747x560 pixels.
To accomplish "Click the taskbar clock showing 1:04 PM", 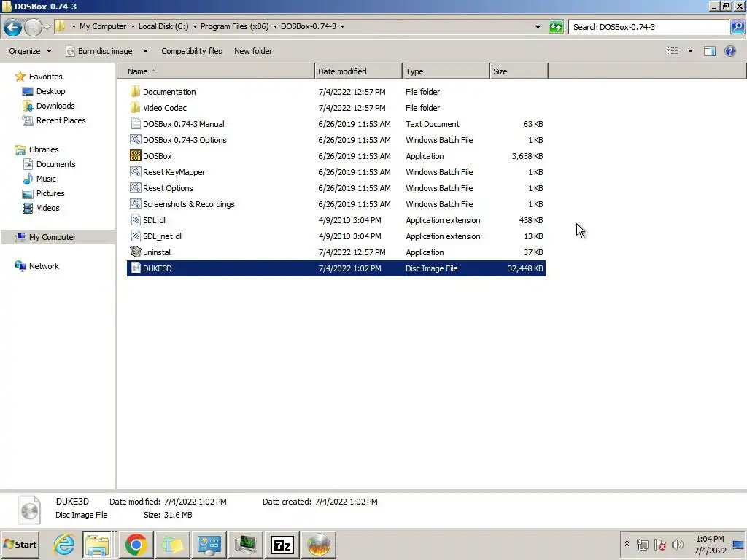I will pyautogui.click(x=710, y=544).
